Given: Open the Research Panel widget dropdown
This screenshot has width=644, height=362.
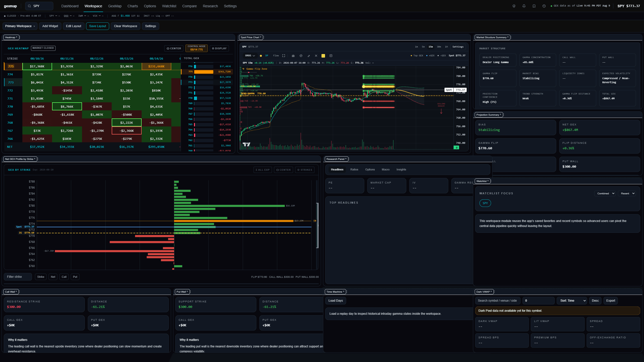Looking at the screenshot, I should click(x=336, y=159).
